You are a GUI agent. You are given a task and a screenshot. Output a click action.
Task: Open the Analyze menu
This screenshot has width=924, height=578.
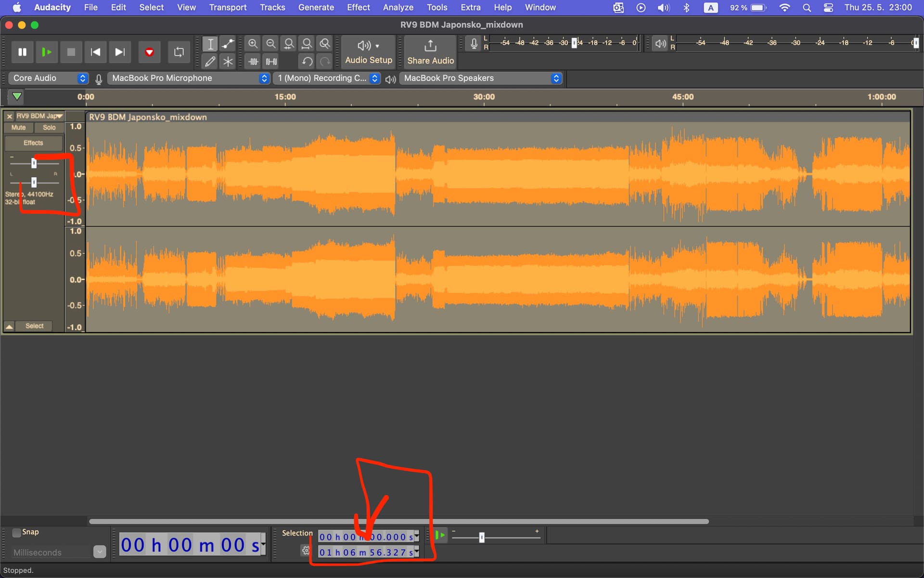coord(398,7)
